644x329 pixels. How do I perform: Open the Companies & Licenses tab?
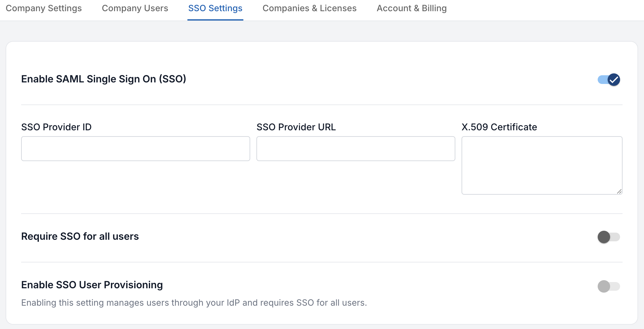[x=309, y=8]
